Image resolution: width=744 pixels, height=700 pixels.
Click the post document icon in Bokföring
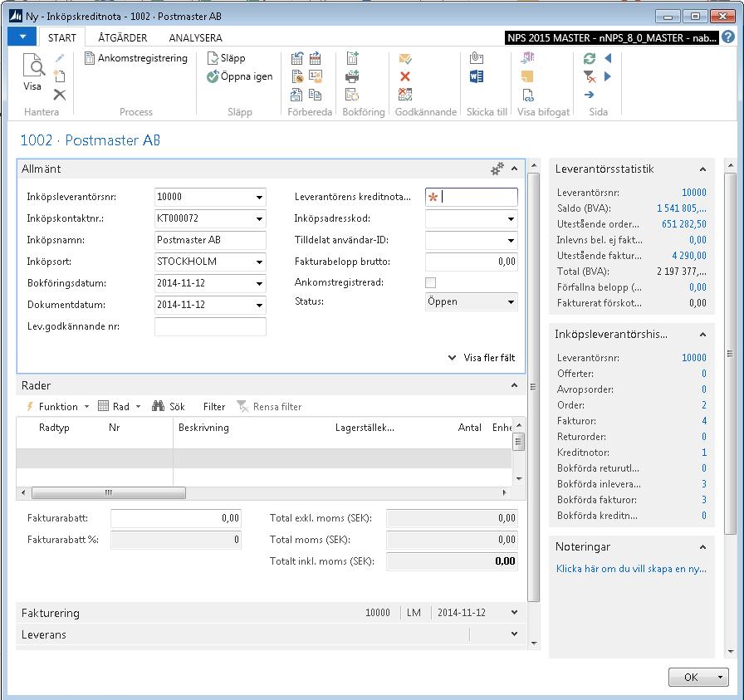point(352,58)
